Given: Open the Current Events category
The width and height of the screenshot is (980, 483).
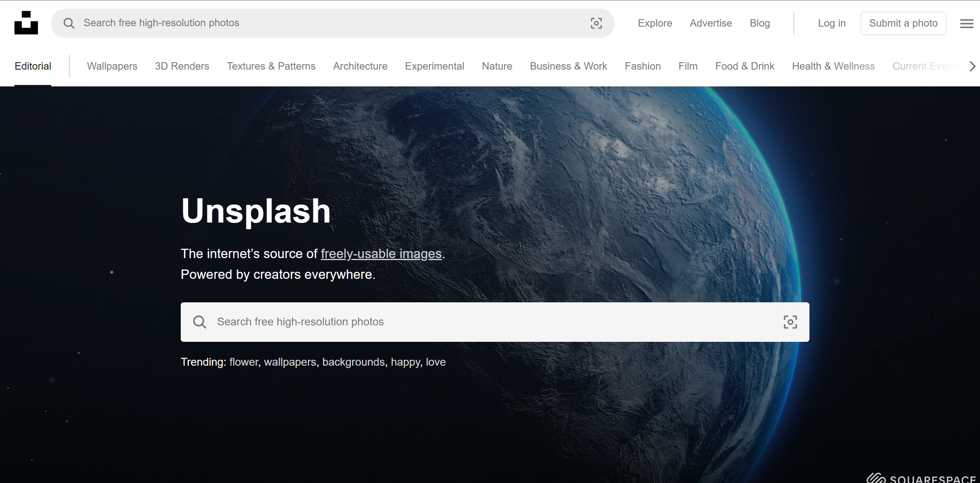Looking at the screenshot, I should click(926, 66).
